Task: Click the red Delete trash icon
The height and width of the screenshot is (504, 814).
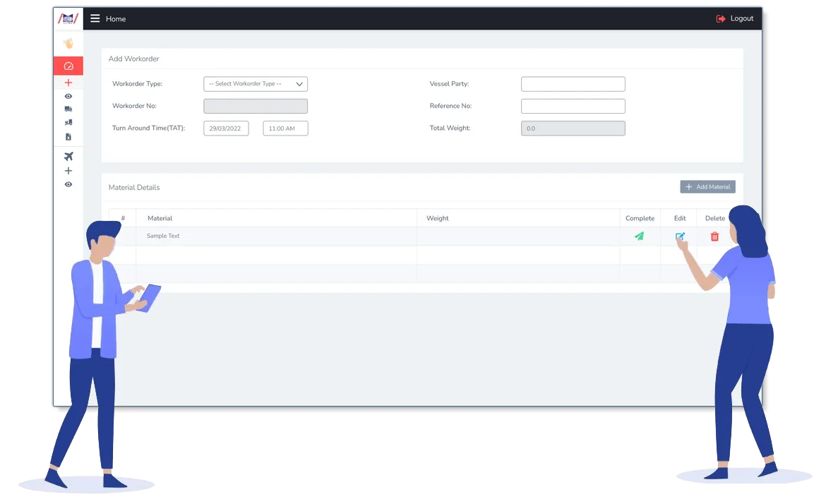Action: [714, 236]
